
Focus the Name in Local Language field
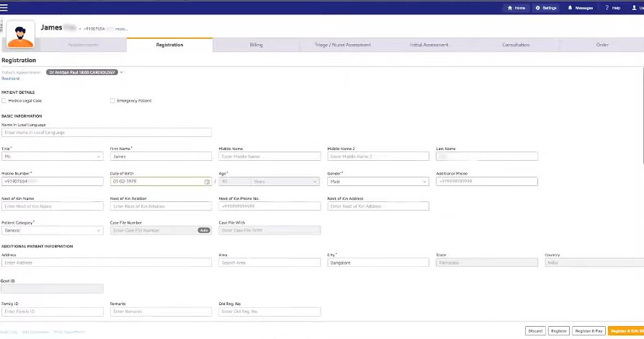coord(107,133)
